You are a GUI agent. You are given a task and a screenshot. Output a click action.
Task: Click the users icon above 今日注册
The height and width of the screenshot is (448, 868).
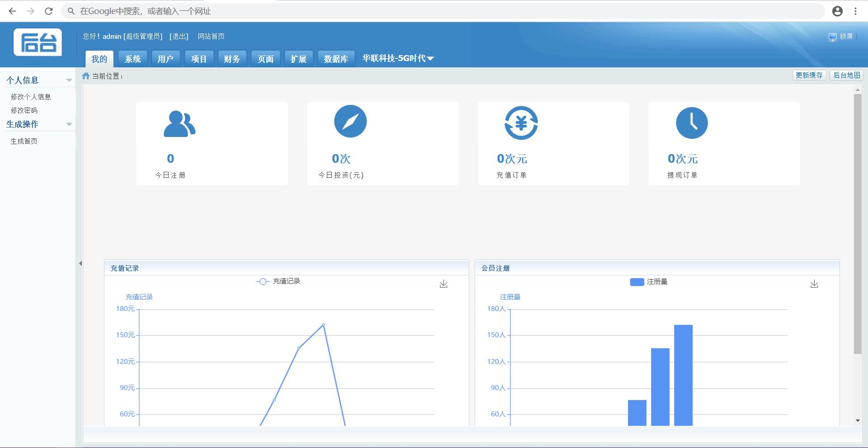[x=179, y=123]
